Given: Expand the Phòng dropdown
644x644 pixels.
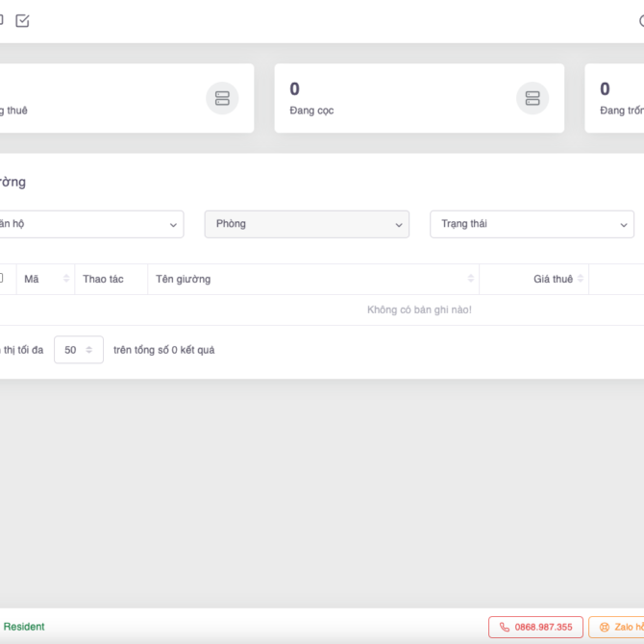Looking at the screenshot, I should 307,224.
